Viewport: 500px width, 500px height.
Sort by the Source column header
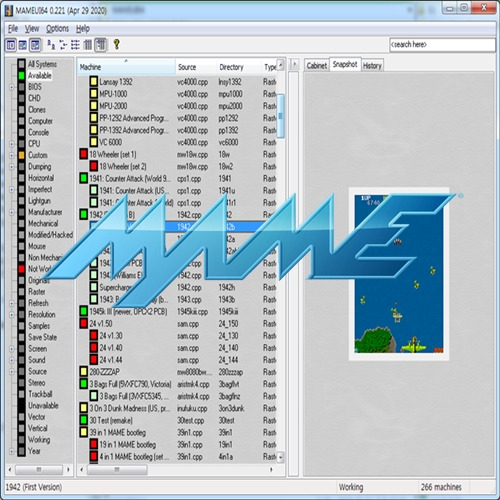[x=196, y=67]
